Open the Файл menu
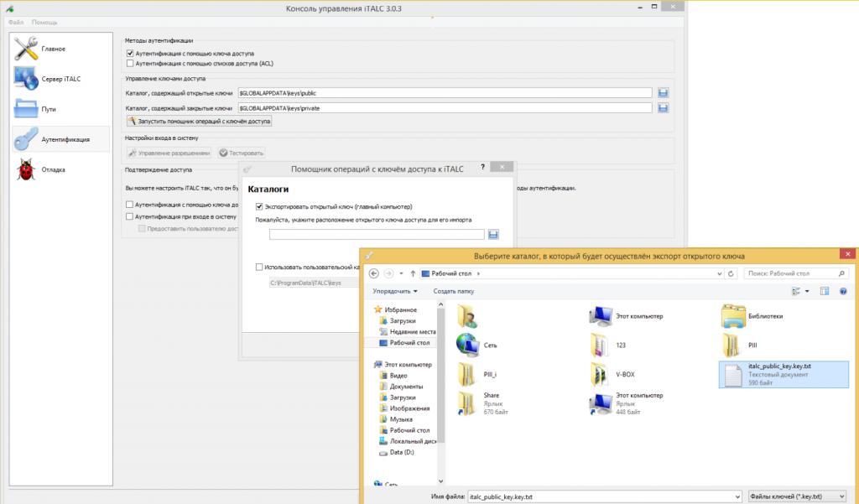Viewport: 859px width, 504px height. pos(16,23)
